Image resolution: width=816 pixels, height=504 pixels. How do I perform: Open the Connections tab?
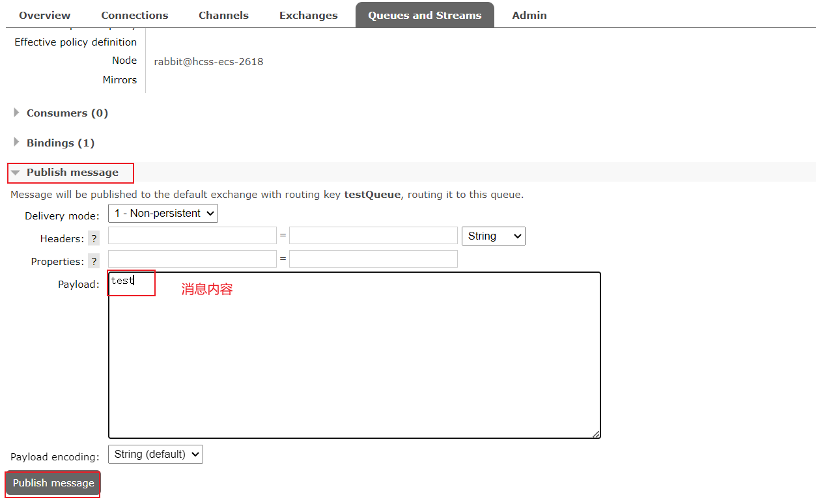pos(134,14)
